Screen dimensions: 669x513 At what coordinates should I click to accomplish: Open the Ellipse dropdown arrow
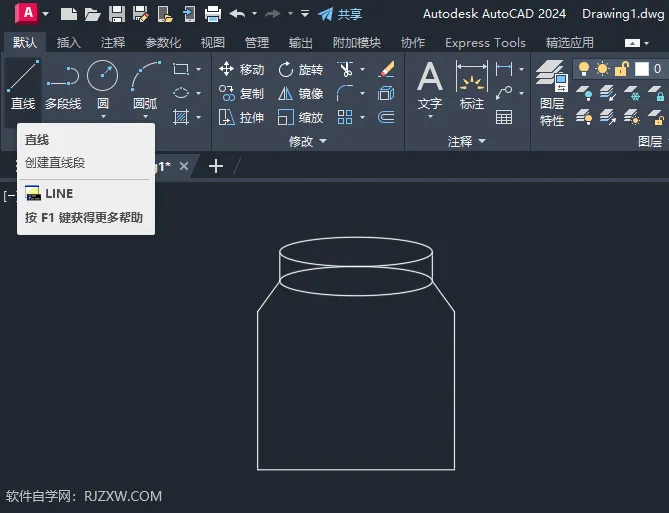coord(198,93)
